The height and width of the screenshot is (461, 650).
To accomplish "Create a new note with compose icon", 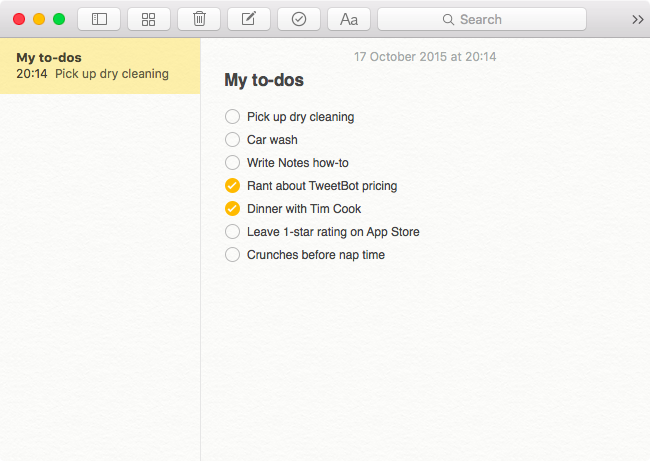I will [x=249, y=19].
